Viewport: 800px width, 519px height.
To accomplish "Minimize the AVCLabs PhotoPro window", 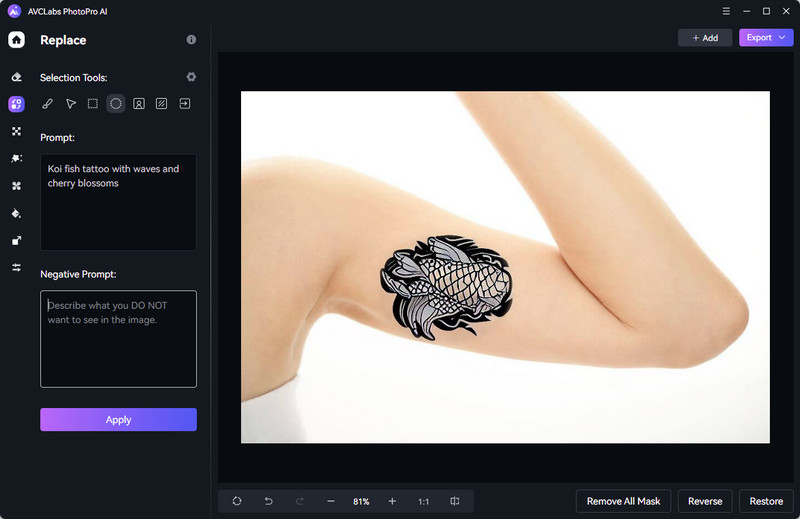I will click(x=746, y=11).
